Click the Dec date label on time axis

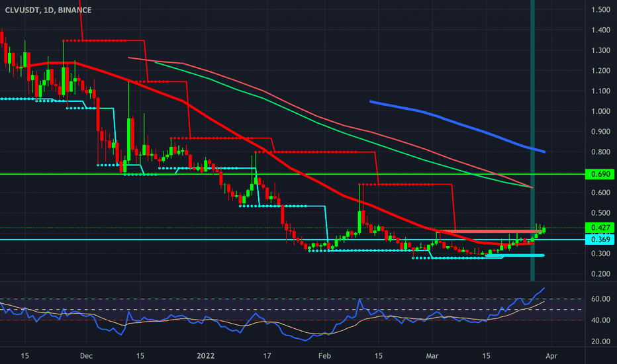tap(86, 356)
